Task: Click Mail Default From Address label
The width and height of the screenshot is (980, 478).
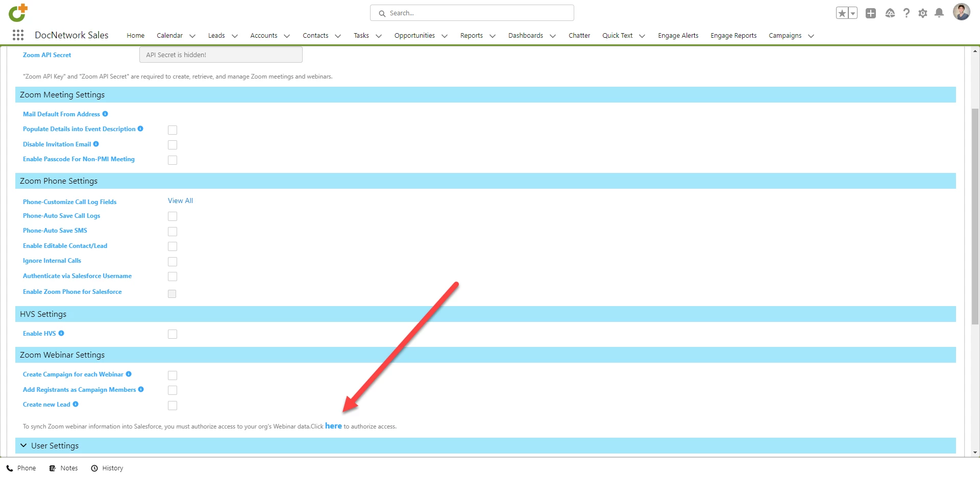Action: click(61, 114)
